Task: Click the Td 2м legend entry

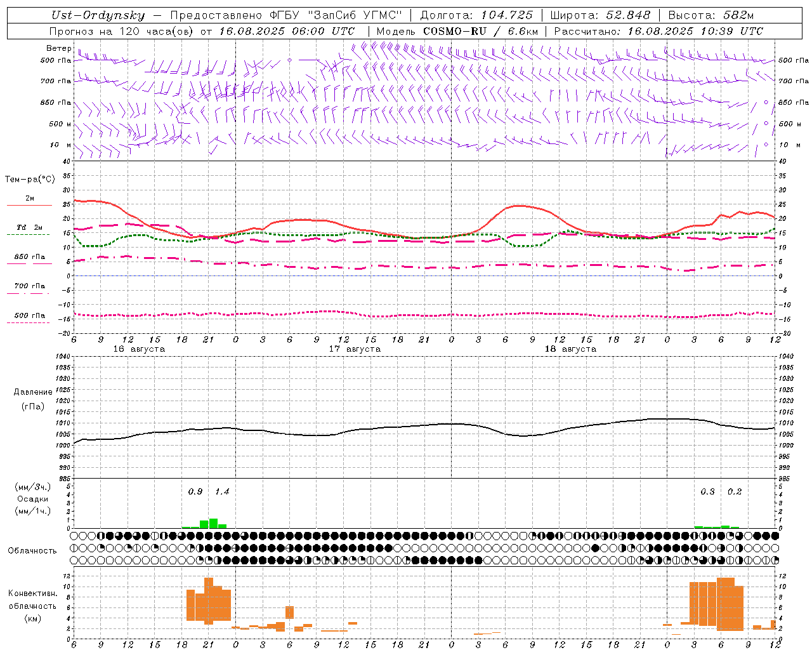Action: pyautogui.click(x=30, y=227)
